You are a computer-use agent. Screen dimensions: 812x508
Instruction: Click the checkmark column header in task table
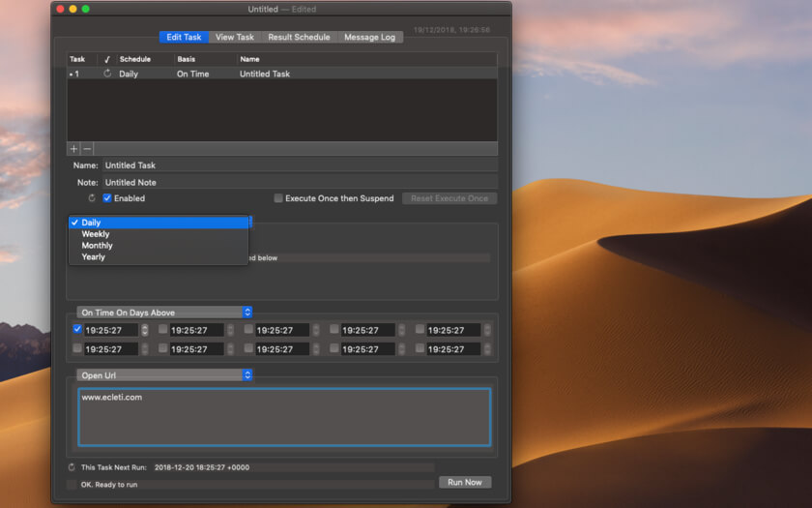107,59
